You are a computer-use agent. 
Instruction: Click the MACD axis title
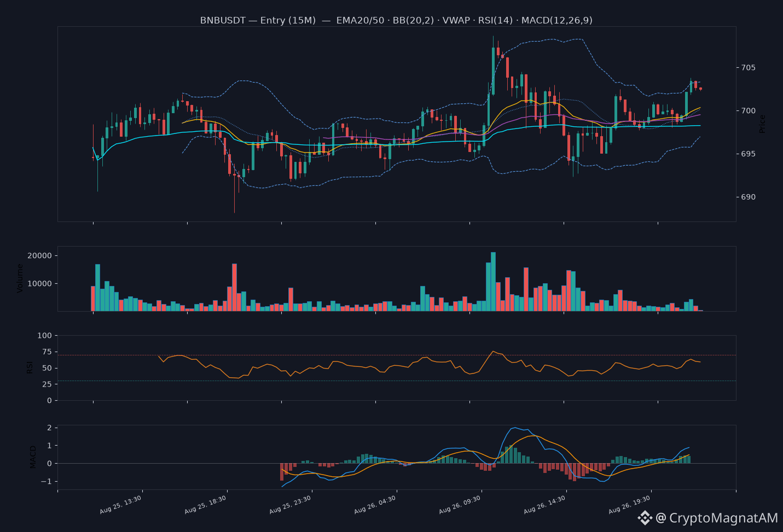pyautogui.click(x=33, y=457)
